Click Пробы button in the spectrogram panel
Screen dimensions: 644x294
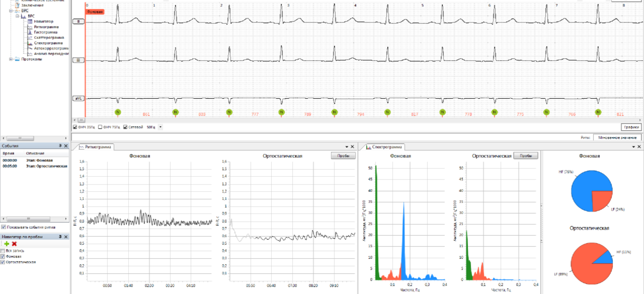(526, 156)
